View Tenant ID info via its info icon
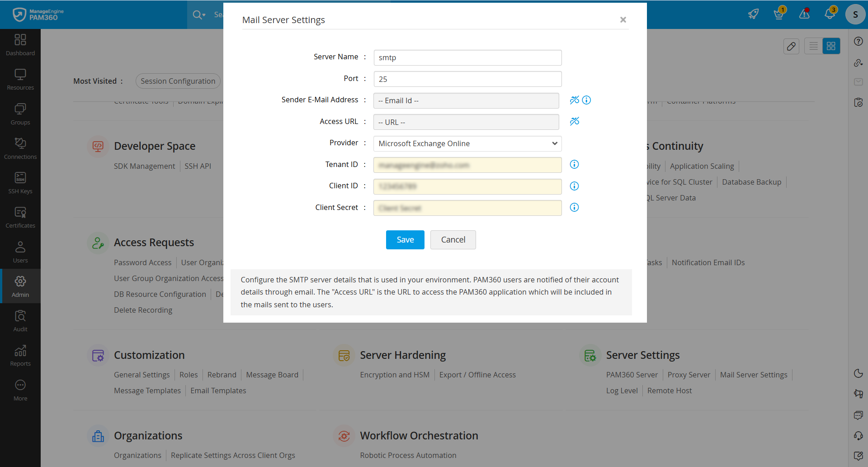The height and width of the screenshot is (467, 868). (574, 164)
